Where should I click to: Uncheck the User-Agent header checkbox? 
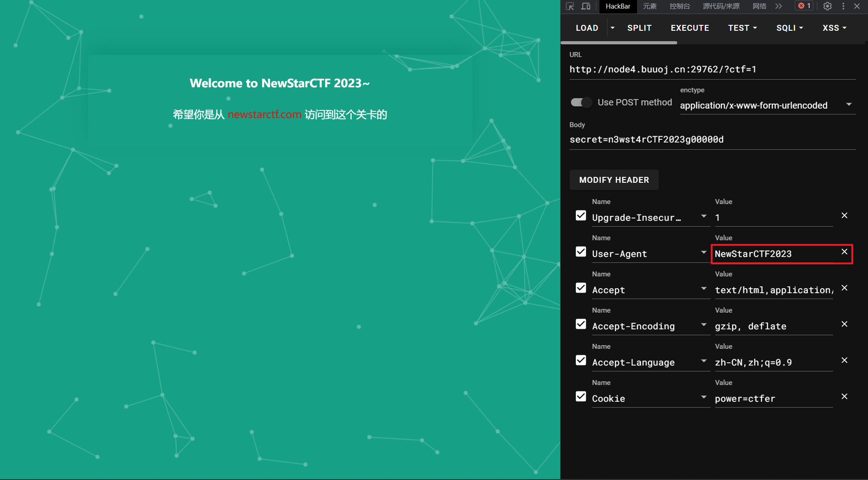[581, 252]
